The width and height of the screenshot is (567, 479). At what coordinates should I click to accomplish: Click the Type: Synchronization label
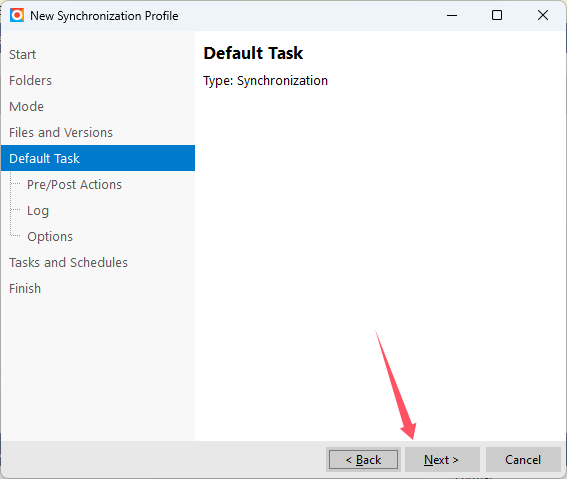pyautogui.click(x=265, y=81)
